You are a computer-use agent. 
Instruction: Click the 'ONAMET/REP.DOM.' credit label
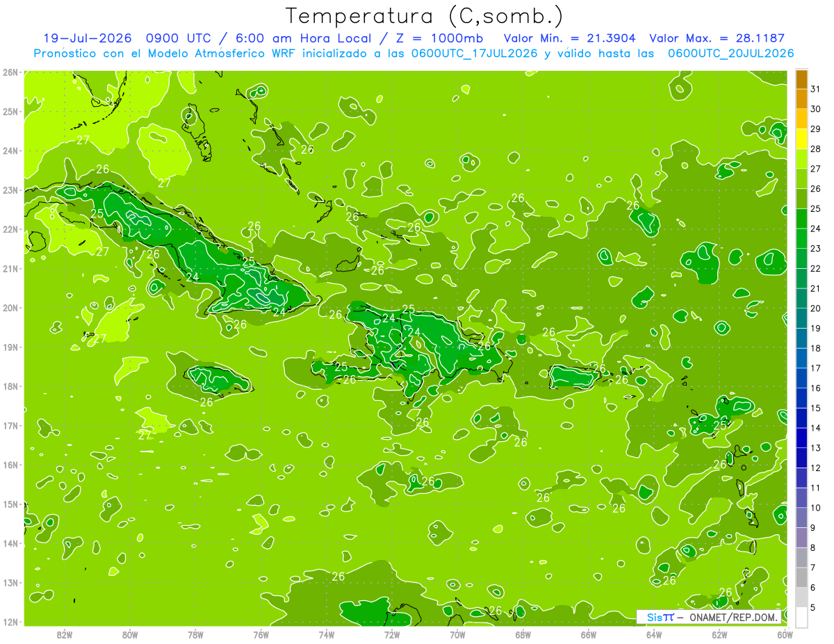click(x=732, y=617)
